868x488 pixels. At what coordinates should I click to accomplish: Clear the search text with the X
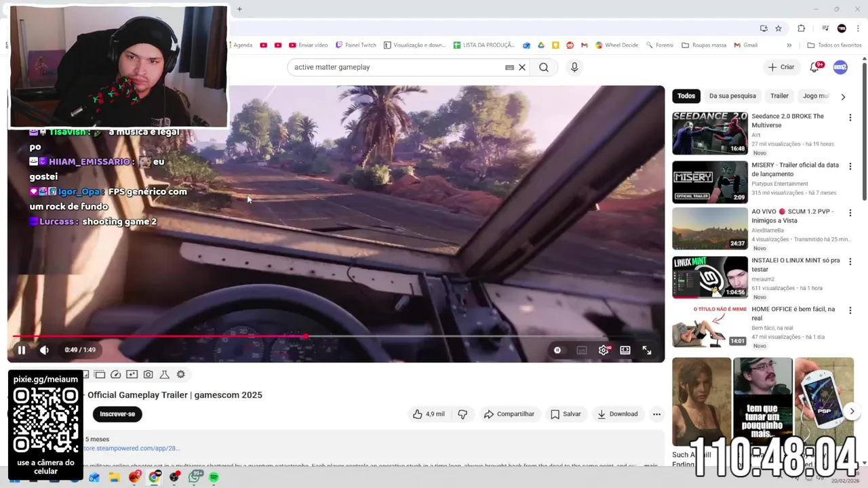pyautogui.click(x=522, y=67)
